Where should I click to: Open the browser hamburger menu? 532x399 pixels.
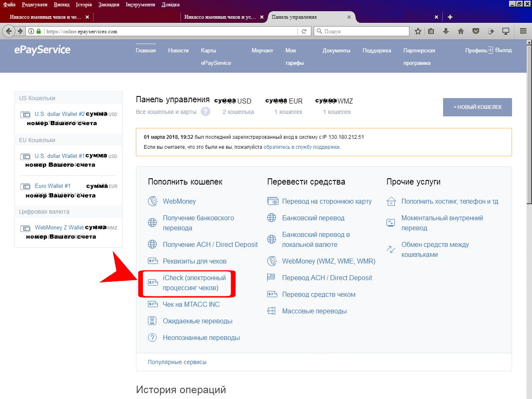tap(523, 31)
